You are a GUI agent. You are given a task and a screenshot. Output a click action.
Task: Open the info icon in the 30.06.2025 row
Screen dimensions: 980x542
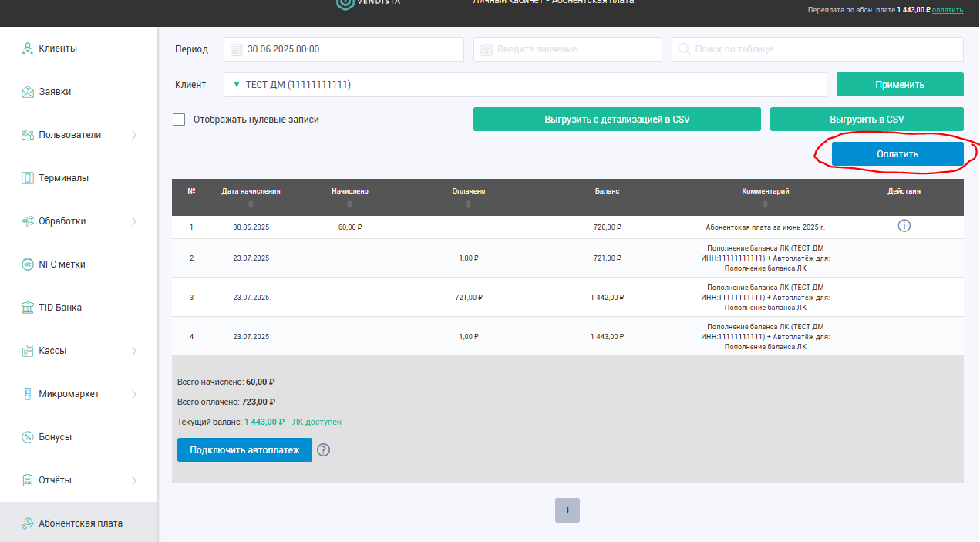pos(904,226)
